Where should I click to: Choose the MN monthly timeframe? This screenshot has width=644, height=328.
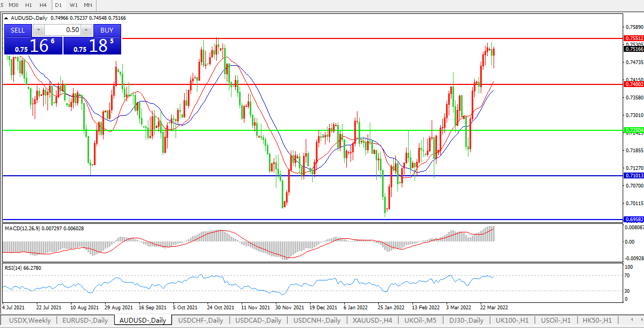pyautogui.click(x=88, y=5)
